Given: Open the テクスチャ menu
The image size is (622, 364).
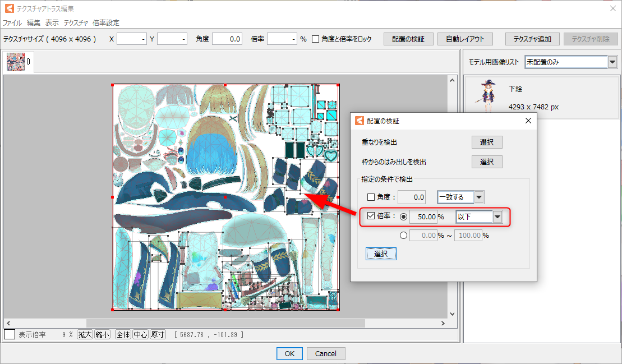Looking at the screenshot, I should [x=76, y=22].
